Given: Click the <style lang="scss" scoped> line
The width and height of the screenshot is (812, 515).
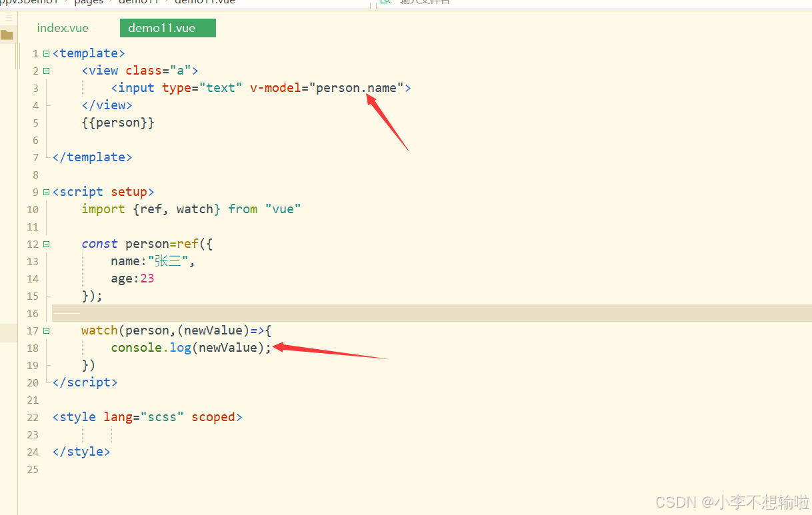Looking at the screenshot, I should coord(147,417).
